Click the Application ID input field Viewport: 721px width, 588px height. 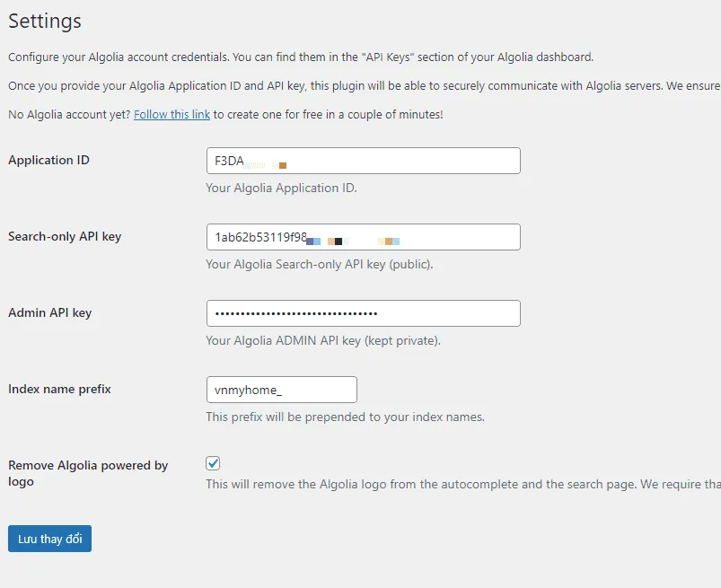point(363,161)
